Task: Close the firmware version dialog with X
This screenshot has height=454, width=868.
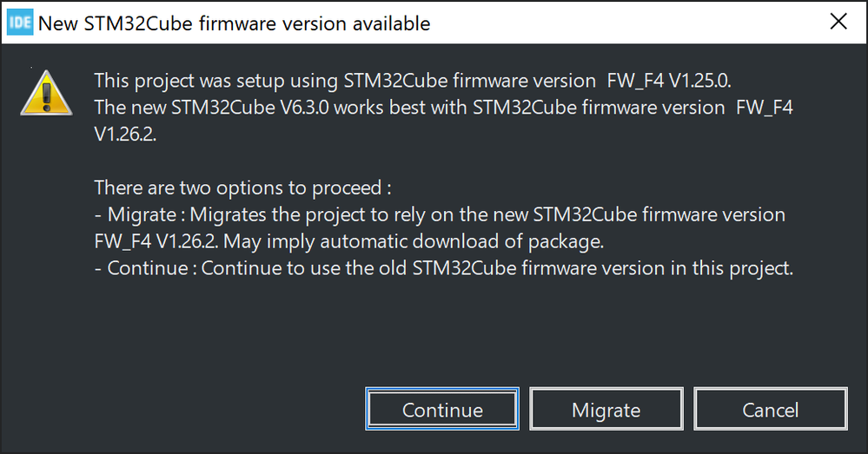Action: [x=838, y=22]
